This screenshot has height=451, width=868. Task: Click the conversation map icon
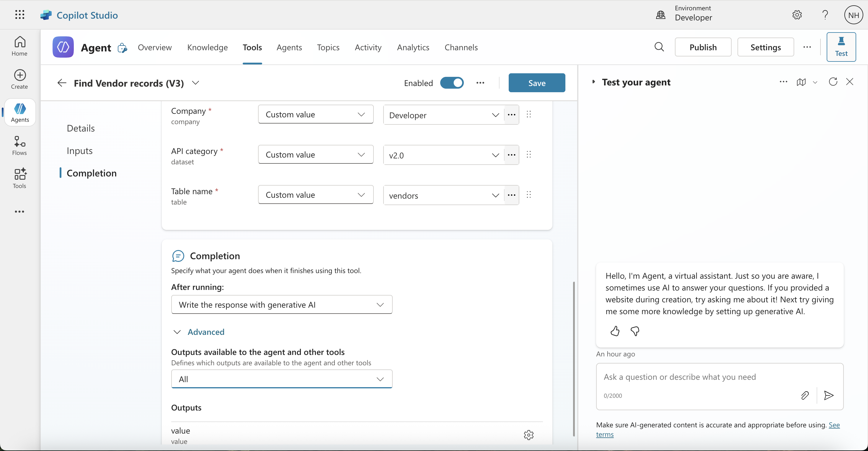pyautogui.click(x=801, y=82)
